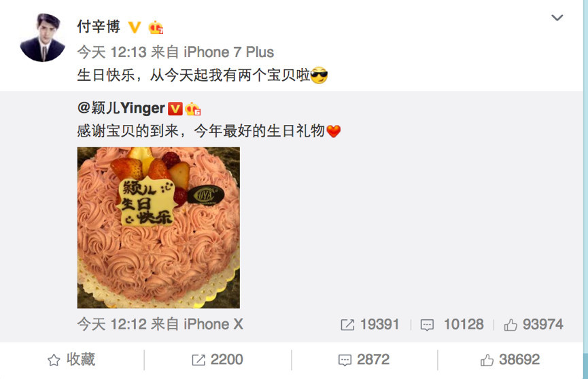This screenshot has height=379, width=588.
Task: Click the red V badge beside 颖儿Yinger
Action: tap(175, 109)
